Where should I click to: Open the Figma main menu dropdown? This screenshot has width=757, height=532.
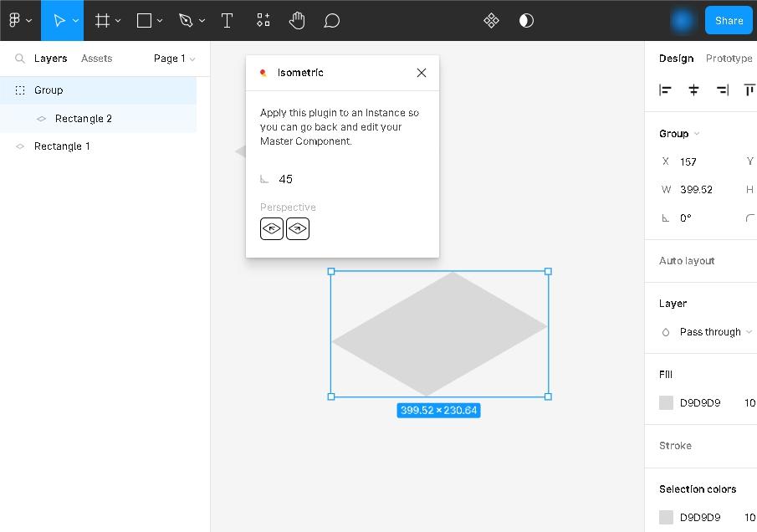coord(20,21)
